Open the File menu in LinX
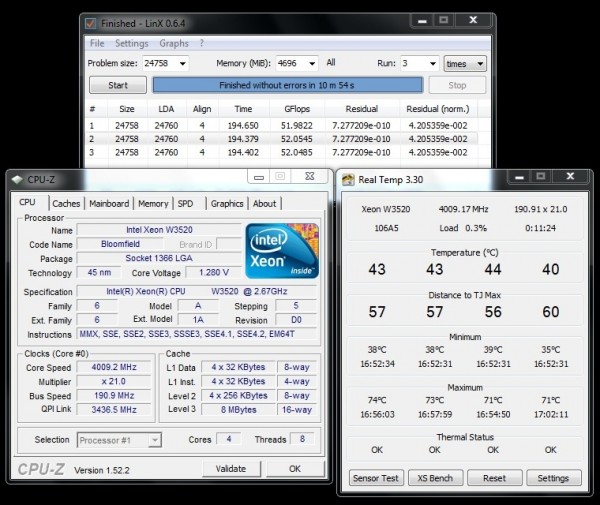This screenshot has height=505, width=600. (x=97, y=43)
